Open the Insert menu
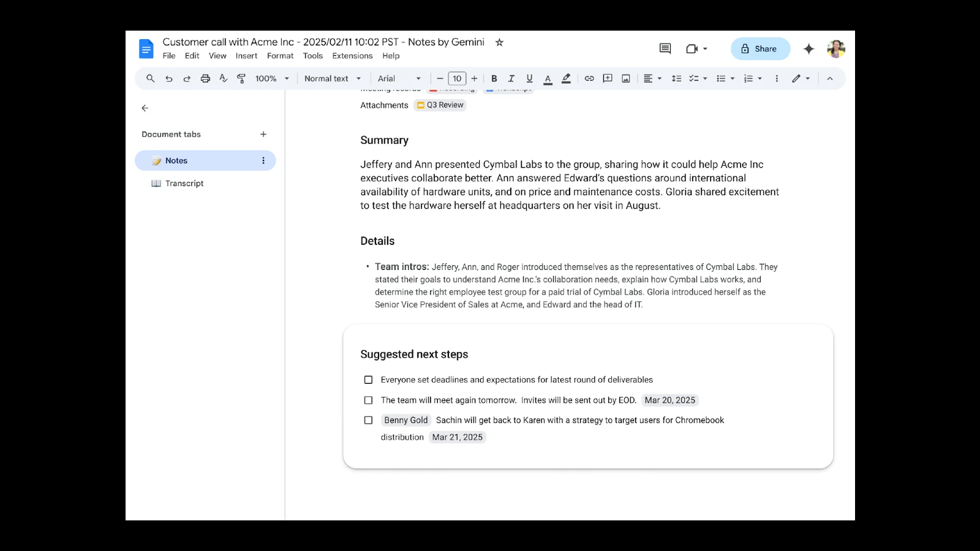Viewport: 980px width, 551px height. [247, 56]
